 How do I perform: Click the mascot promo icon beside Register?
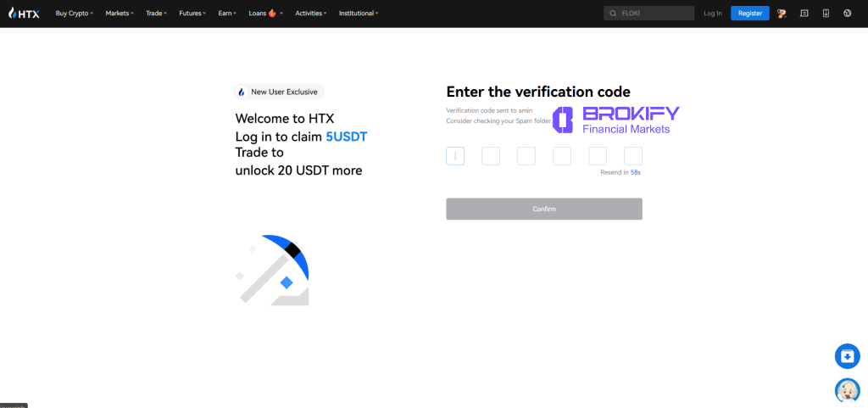(782, 14)
